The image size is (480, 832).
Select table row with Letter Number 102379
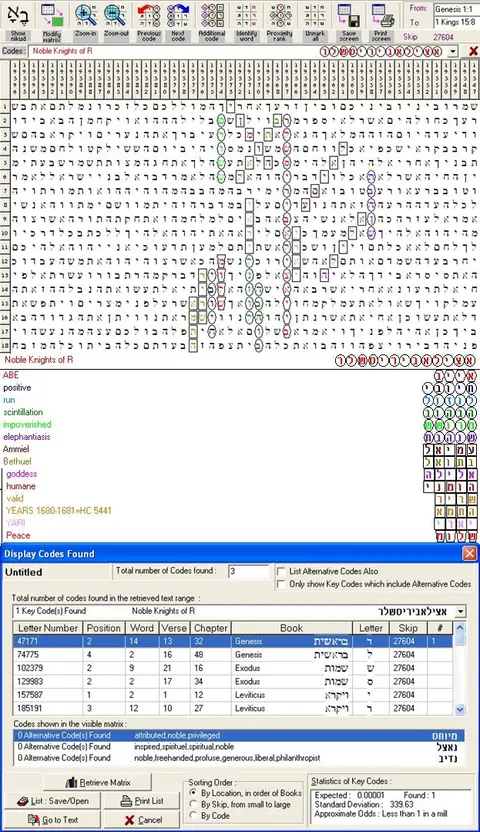233,668
